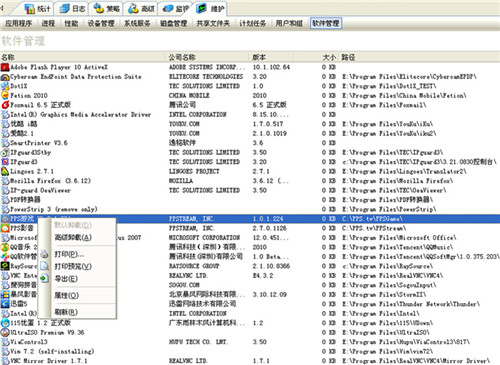Click the SmartPrinter V3.6 icon
This screenshot has width=500, height=365.
5,143
